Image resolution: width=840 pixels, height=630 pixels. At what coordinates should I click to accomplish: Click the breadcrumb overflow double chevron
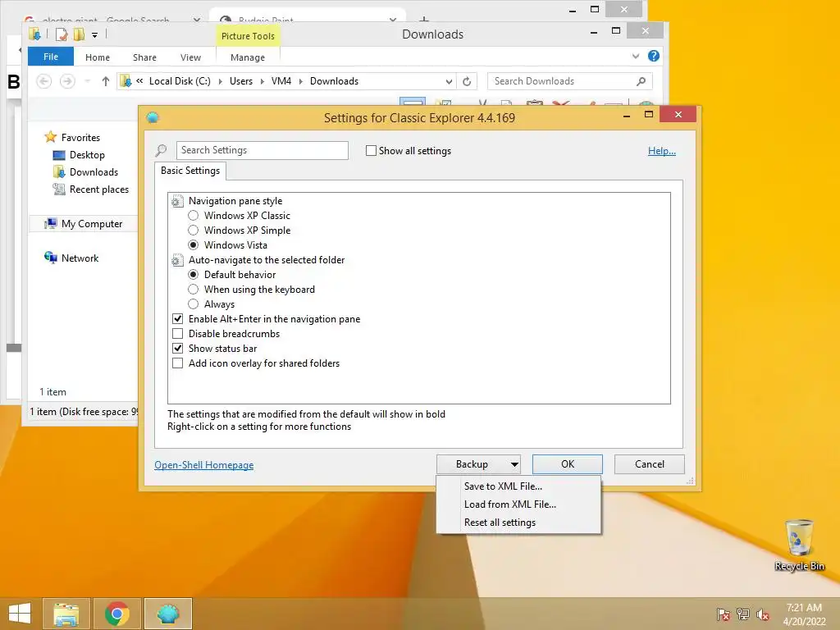click(139, 81)
